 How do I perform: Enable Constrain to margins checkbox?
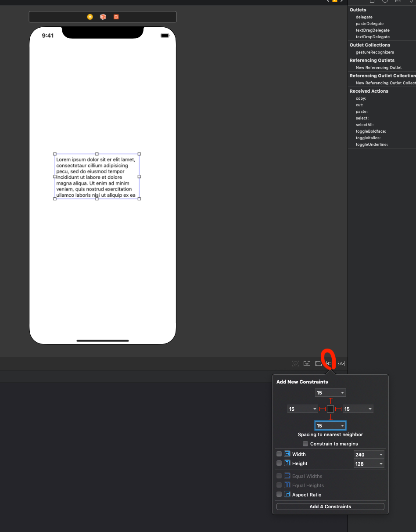click(305, 444)
